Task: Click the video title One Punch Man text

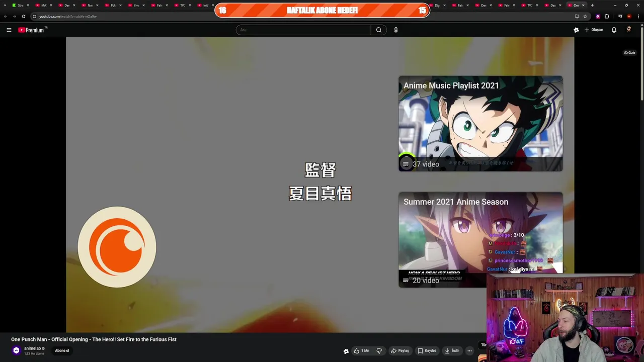Action: [x=94, y=339]
